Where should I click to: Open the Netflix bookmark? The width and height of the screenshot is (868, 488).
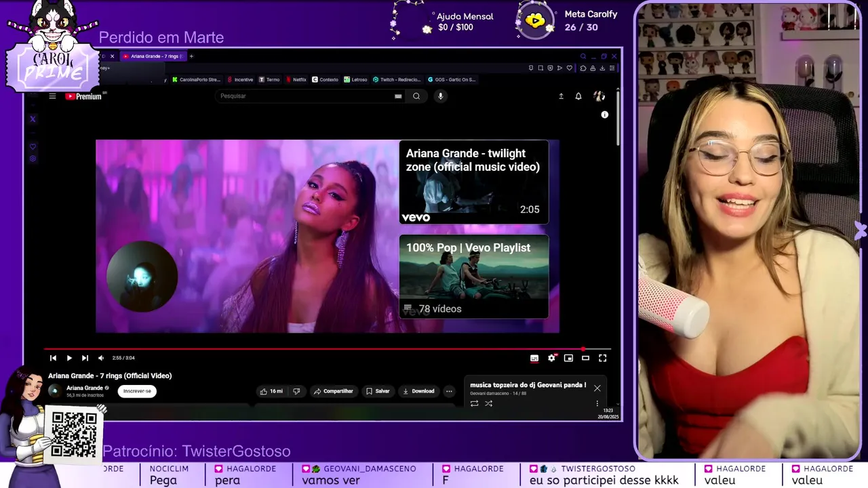pyautogui.click(x=296, y=79)
